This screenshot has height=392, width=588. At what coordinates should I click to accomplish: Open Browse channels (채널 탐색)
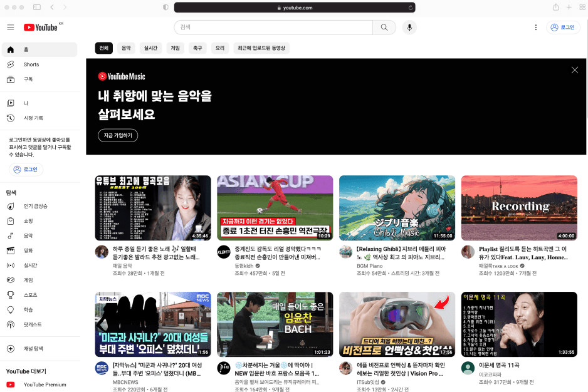tap(39, 349)
